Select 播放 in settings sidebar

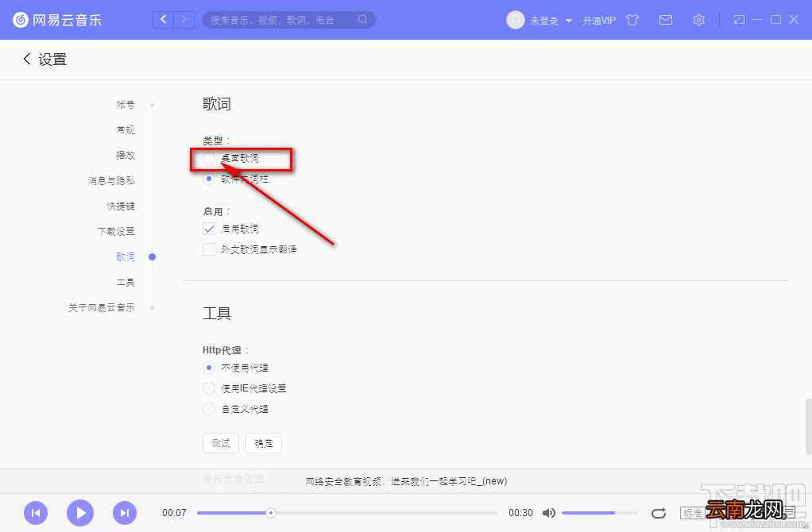click(126, 156)
